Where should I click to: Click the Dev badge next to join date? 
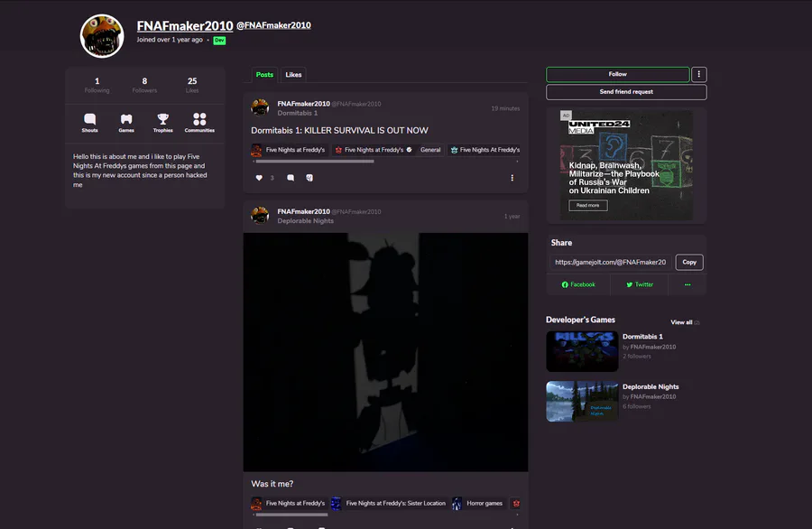pyautogui.click(x=219, y=40)
